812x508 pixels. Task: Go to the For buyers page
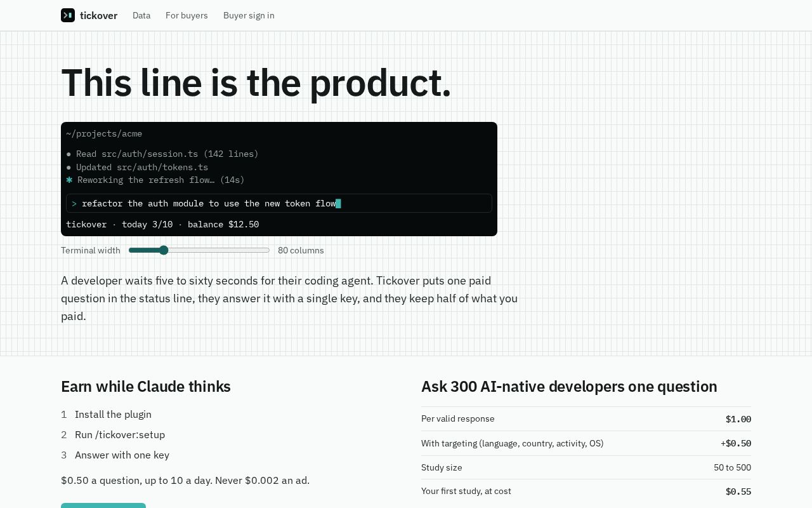coord(187,15)
